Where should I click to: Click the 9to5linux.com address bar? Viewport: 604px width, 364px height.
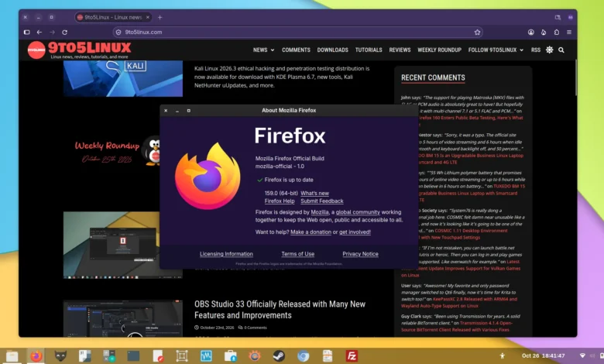coord(293,33)
